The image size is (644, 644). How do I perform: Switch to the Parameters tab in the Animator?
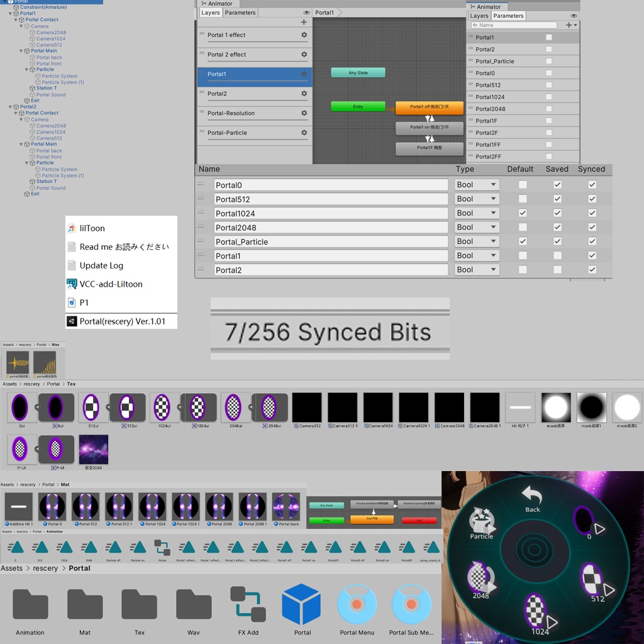point(240,12)
